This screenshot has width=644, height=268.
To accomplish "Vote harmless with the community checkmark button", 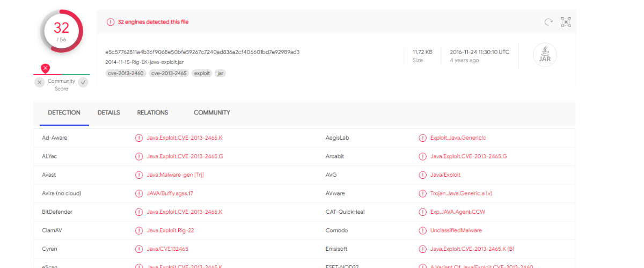I will tap(83, 82).
